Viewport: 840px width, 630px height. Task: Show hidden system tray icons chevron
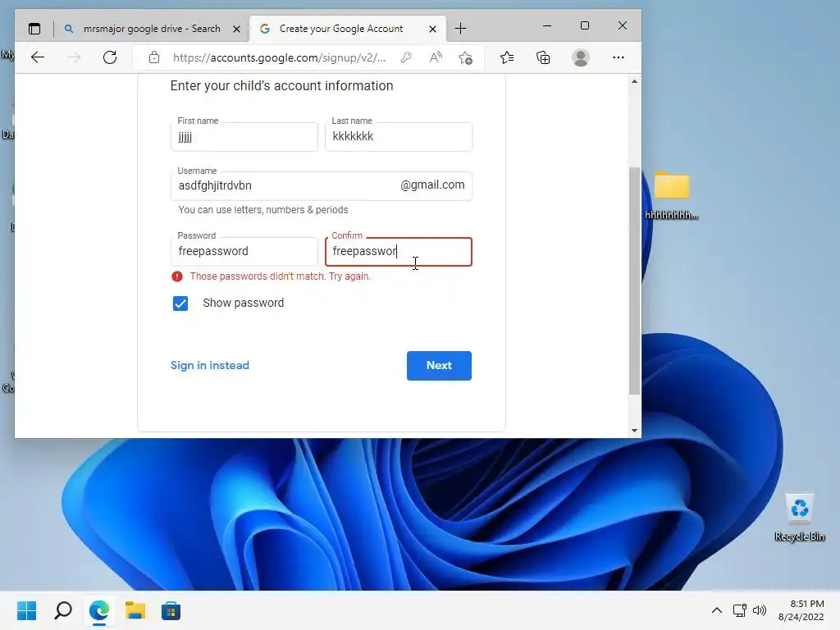point(717,610)
